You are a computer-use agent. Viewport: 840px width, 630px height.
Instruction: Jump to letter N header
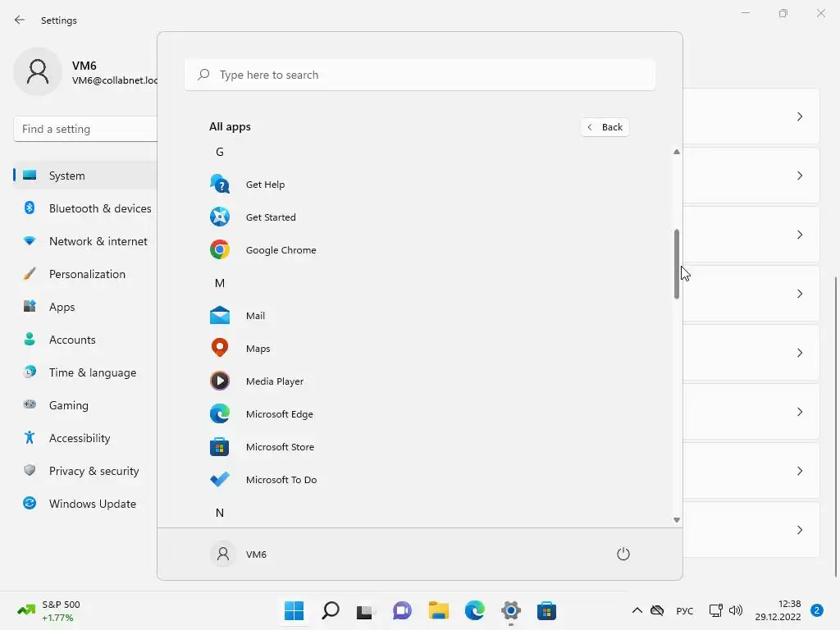pos(220,513)
